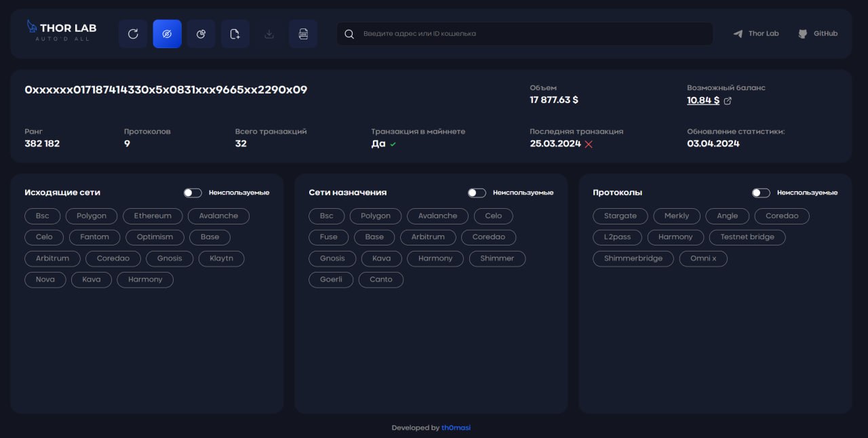Open external link icon beside 10.84 $

click(728, 101)
